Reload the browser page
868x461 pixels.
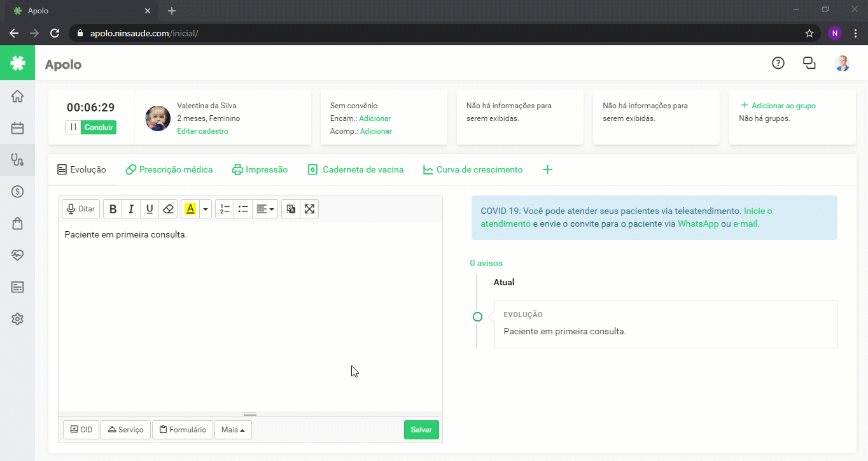55,33
